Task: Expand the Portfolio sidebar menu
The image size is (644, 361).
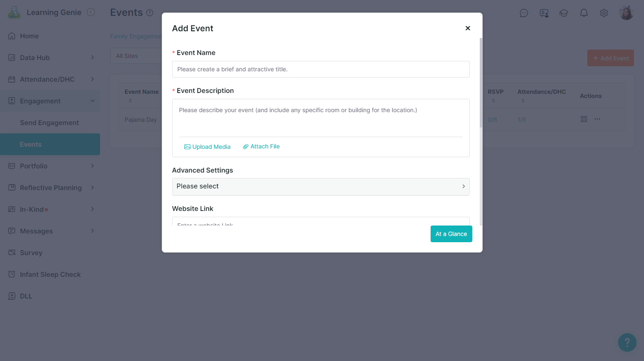Action: tap(50, 166)
